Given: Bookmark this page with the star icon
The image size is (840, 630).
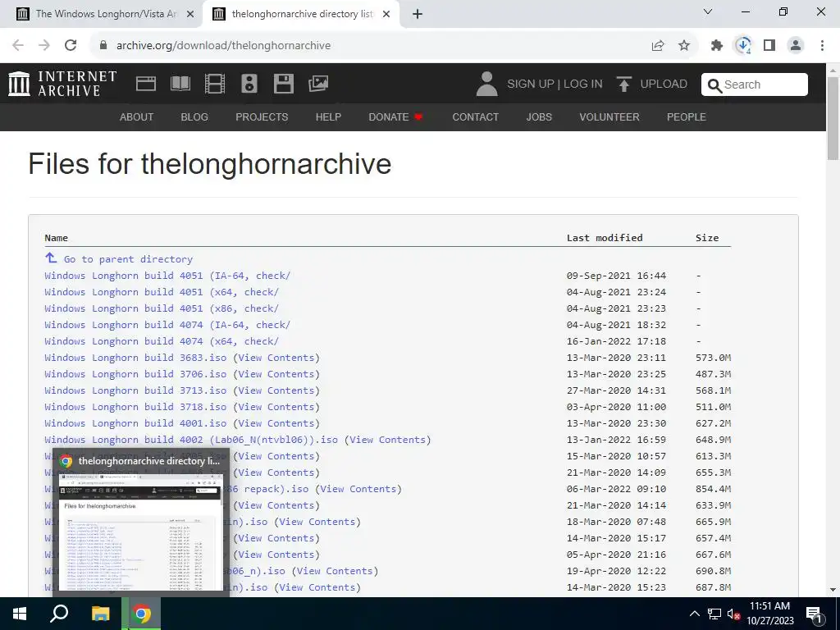Looking at the screenshot, I should (684, 46).
